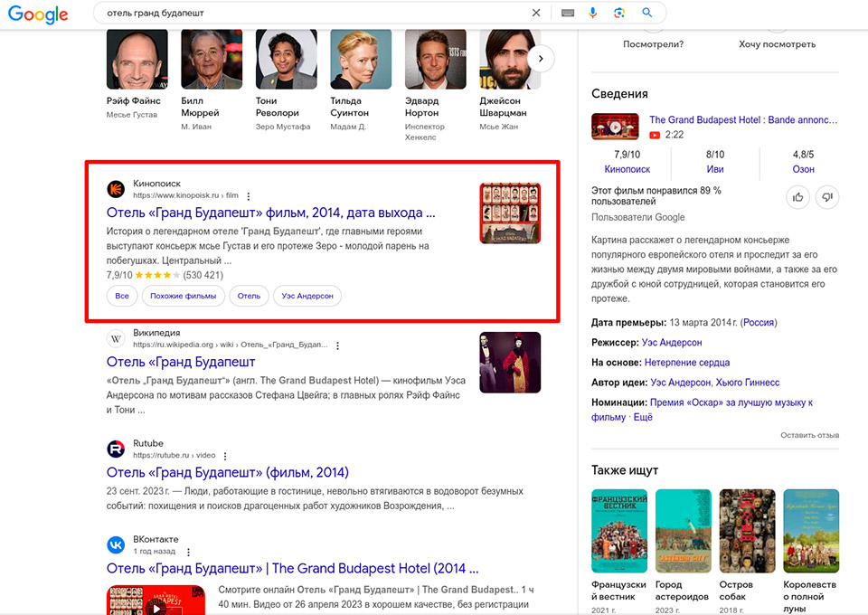Open Тони Револори actor photo

tap(287, 59)
